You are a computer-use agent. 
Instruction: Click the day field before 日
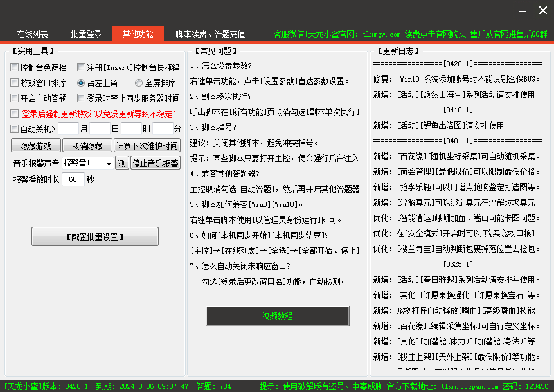[100, 129]
